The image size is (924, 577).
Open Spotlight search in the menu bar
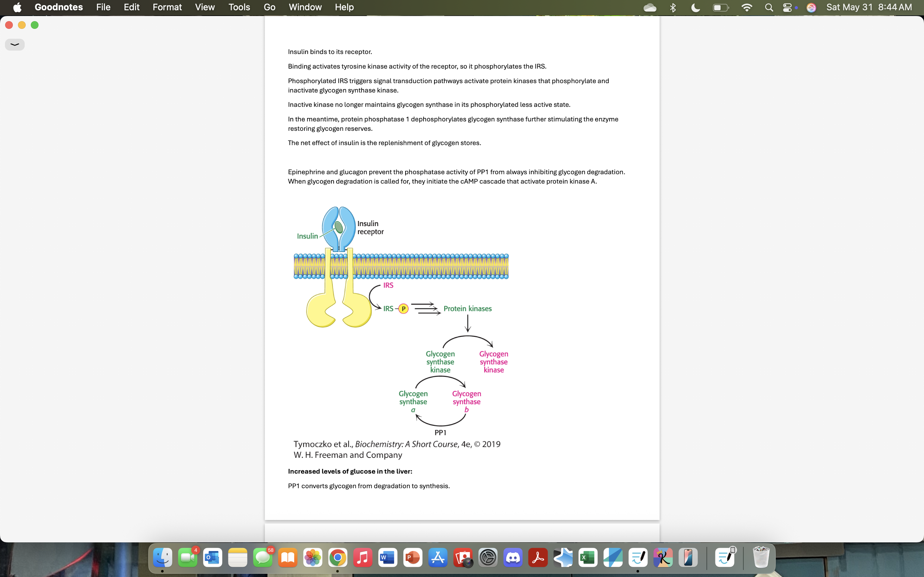(x=769, y=7)
